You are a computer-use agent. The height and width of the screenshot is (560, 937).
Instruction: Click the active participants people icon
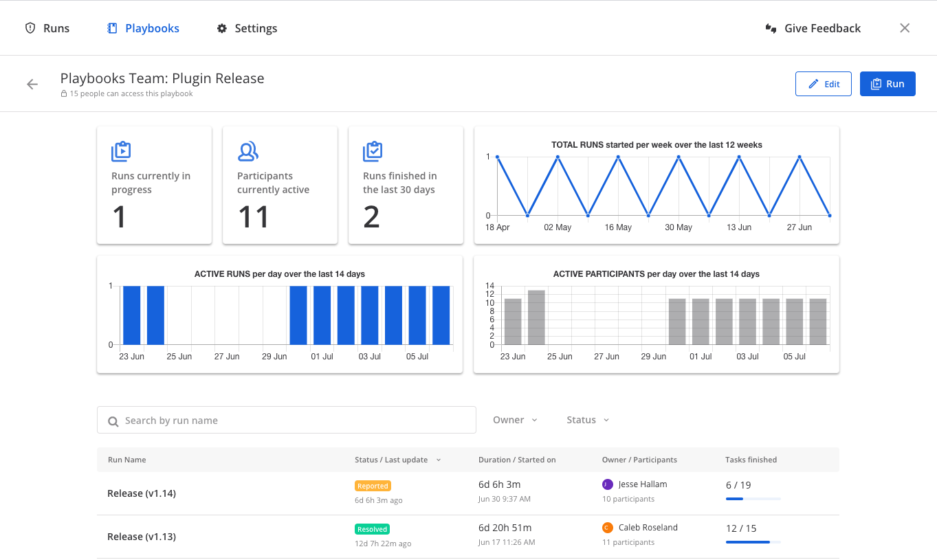click(247, 151)
